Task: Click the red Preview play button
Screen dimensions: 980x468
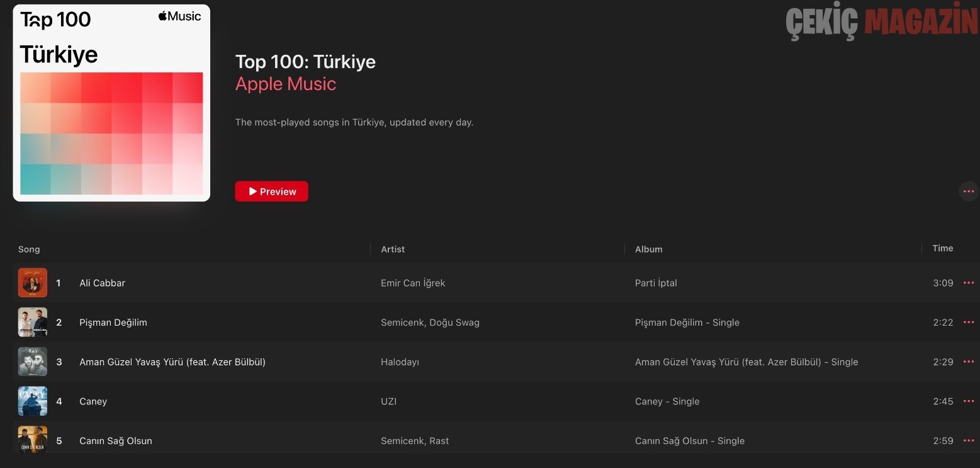Action: [x=271, y=191]
